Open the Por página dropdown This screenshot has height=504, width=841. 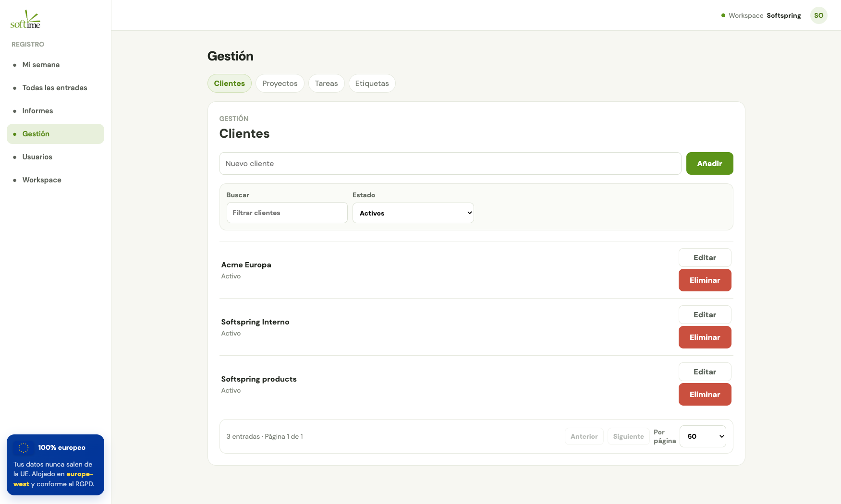(x=703, y=436)
